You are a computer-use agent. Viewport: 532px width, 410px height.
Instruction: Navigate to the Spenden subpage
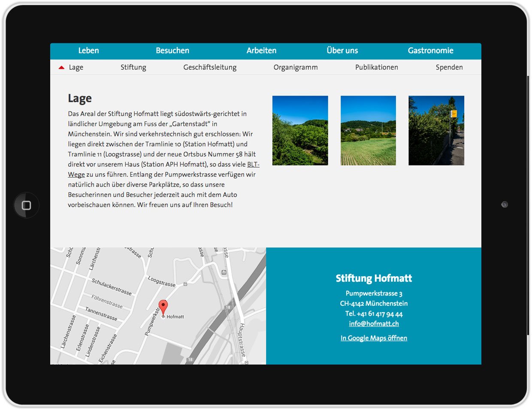pyautogui.click(x=449, y=67)
